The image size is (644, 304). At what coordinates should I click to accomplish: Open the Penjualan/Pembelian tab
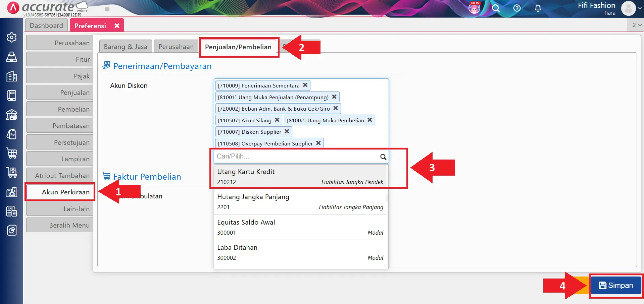pos(238,47)
